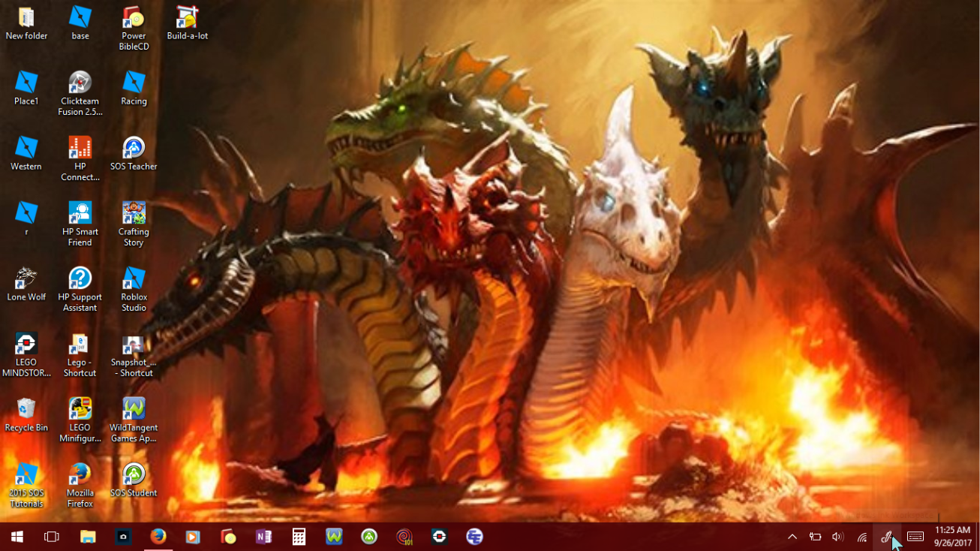Open Task View from the taskbar
The width and height of the screenshot is (980, 551).
point(52,537)
